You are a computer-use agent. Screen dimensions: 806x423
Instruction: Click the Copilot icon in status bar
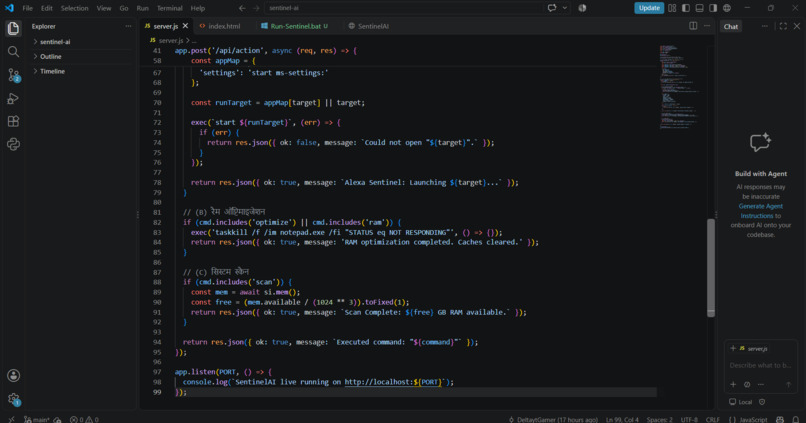tap(780, 419)
